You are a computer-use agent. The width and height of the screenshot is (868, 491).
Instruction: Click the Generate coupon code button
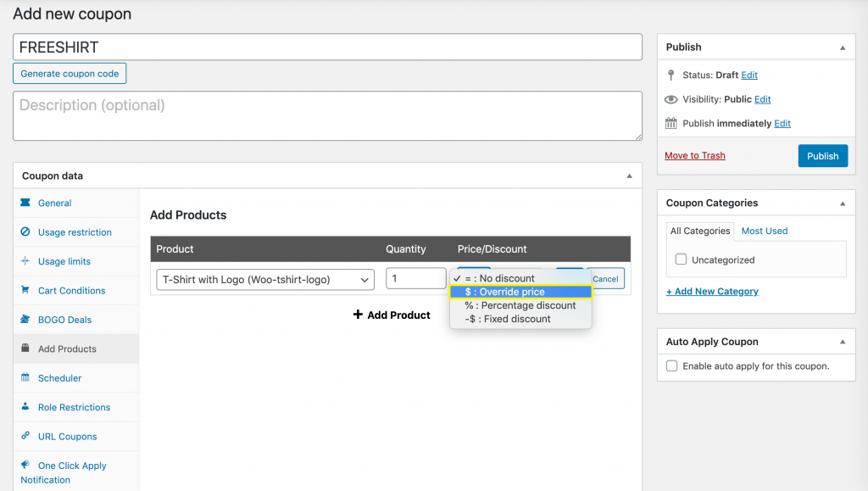pyautogui.click(x=70, y=74)
